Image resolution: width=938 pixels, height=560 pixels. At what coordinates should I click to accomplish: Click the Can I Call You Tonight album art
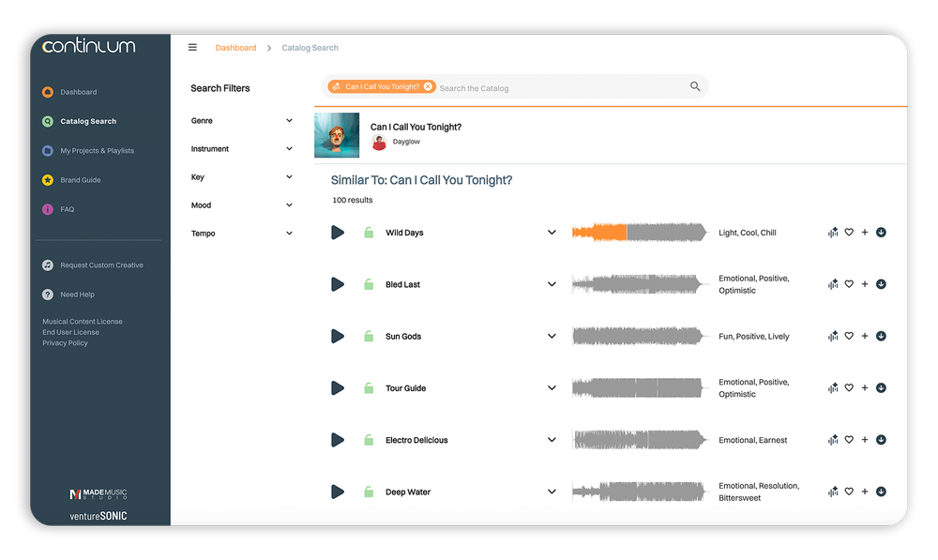(337, 135)
